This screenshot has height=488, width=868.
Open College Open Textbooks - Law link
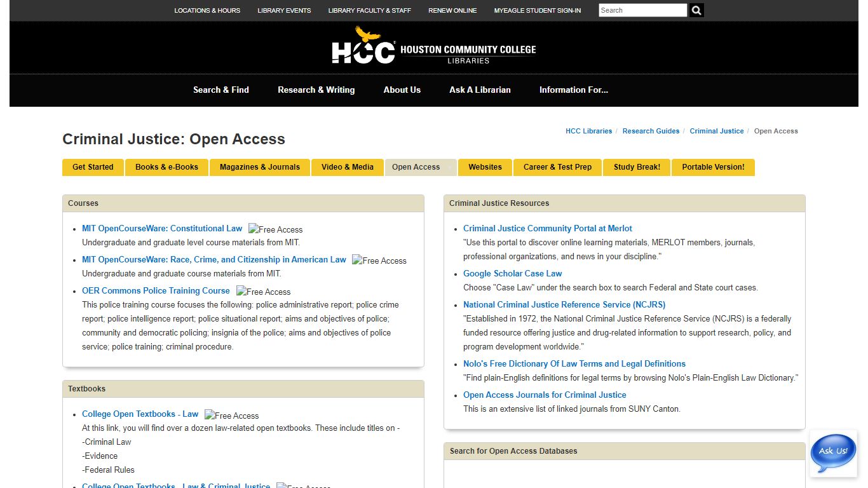(x=140, y=414)
